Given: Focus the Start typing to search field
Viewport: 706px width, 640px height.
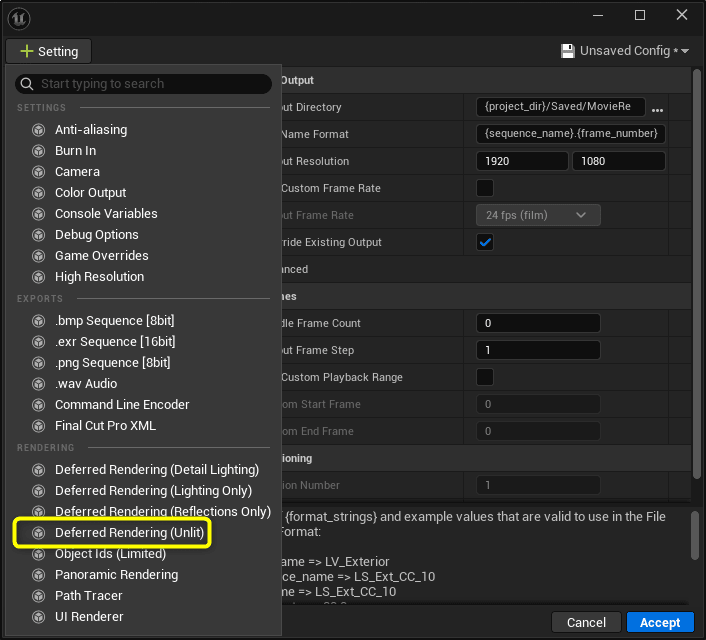Looking at the screenshot, I should (143, 84).
